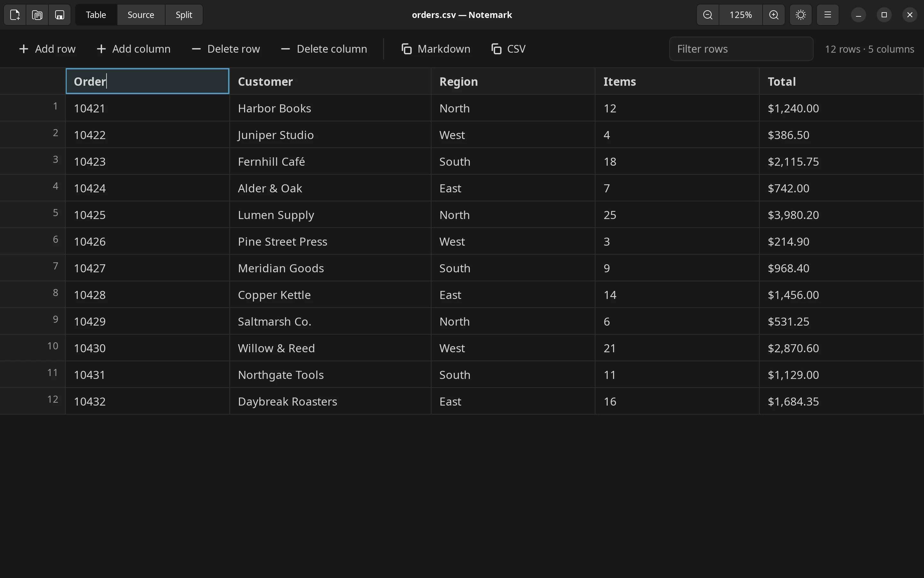Viewport: 924px width, 578px height.
Task: Select the Juniper Studio cell
Action: pos(330,135)
